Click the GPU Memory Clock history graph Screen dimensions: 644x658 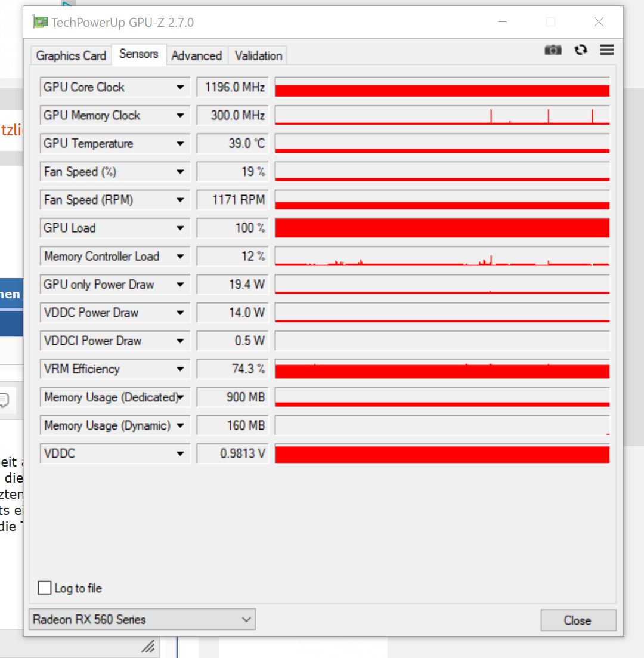tap(442, 115)
